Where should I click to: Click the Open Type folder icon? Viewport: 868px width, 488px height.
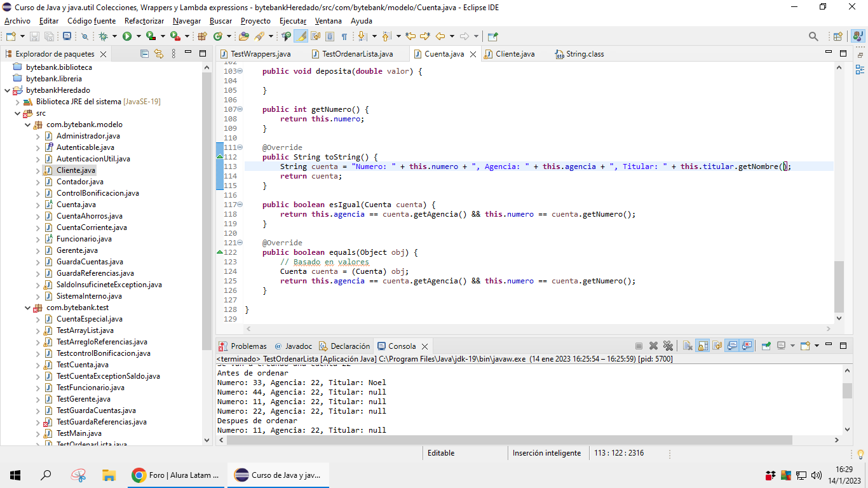(243, 36)
